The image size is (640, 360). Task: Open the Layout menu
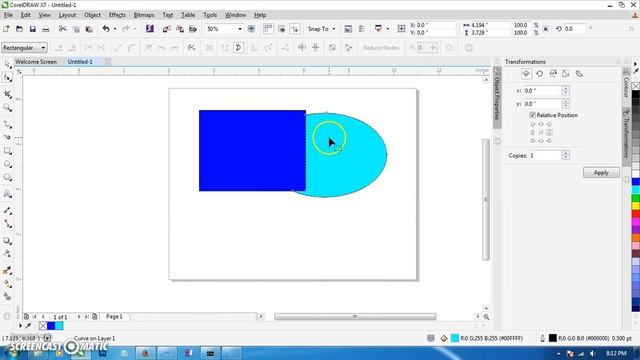coord(67,15)
